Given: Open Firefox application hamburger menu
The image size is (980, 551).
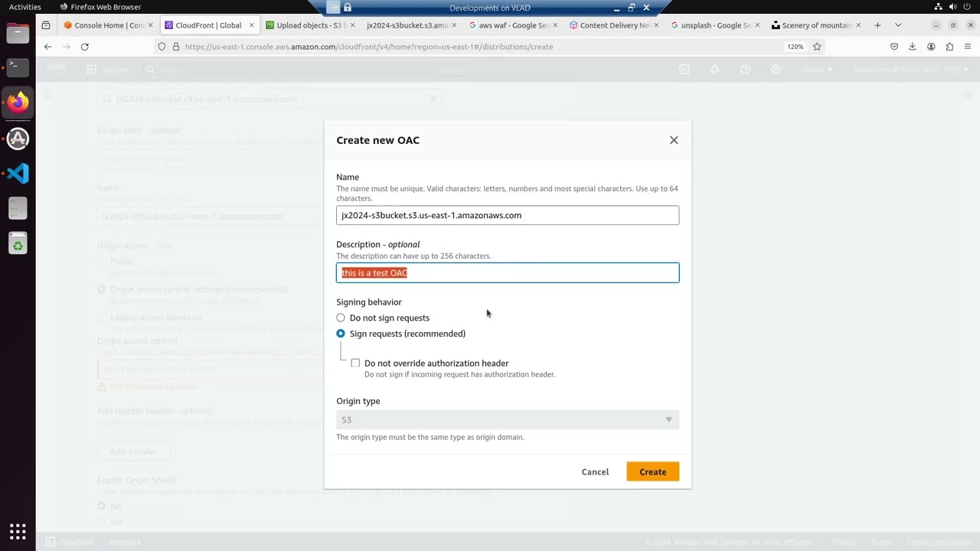Looking at the screenshot, I should (968, 47).
